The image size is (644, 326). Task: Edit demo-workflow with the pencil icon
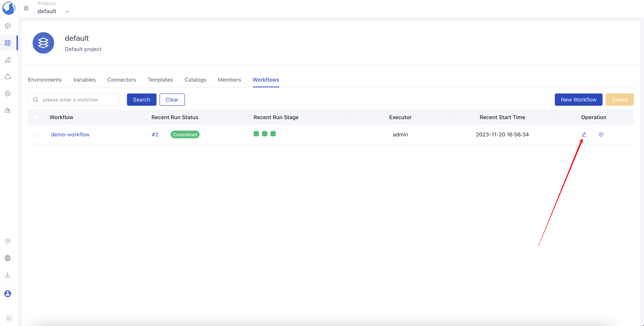point(584,134)
